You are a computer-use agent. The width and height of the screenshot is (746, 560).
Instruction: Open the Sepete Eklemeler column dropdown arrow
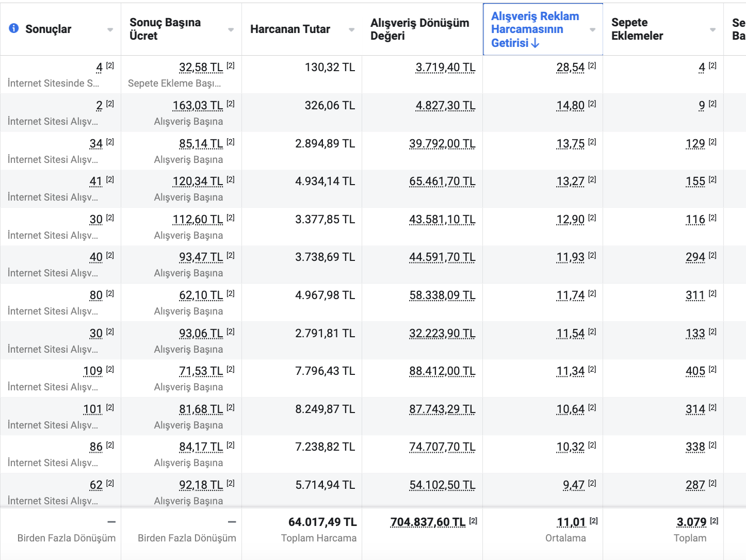712,30
